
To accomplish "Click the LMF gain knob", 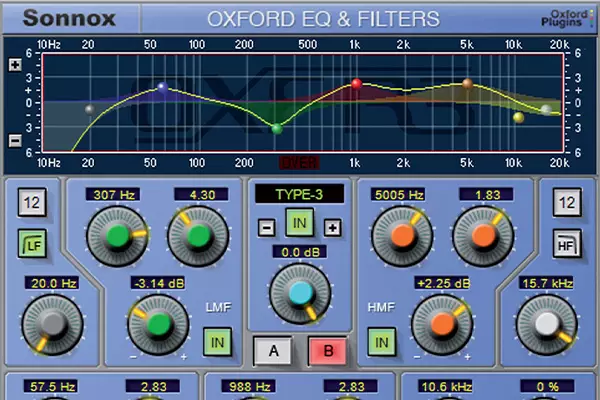I will click(x=158, y=325).
